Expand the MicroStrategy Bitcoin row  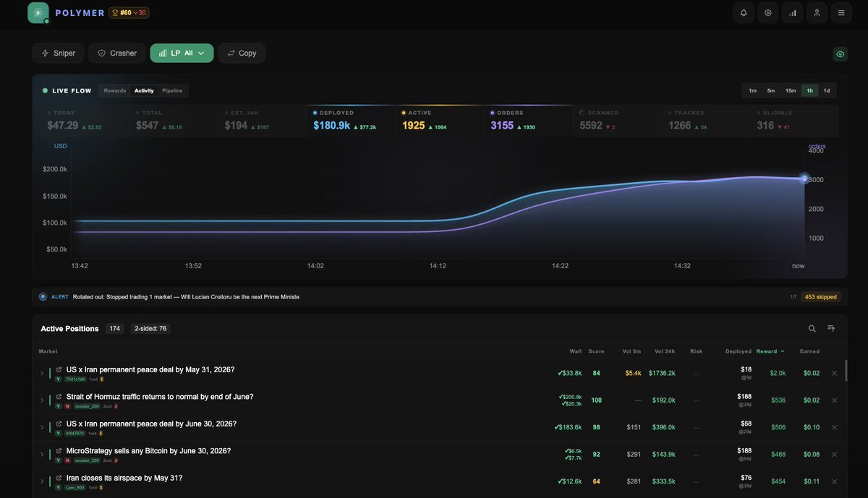point(42,455)
